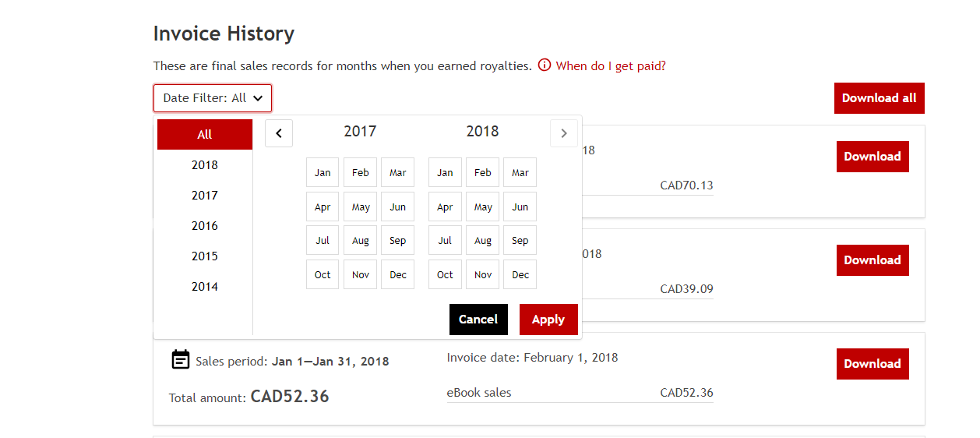Select 'All' in the year list
980x438 pixels.
[x=205, y=134]
